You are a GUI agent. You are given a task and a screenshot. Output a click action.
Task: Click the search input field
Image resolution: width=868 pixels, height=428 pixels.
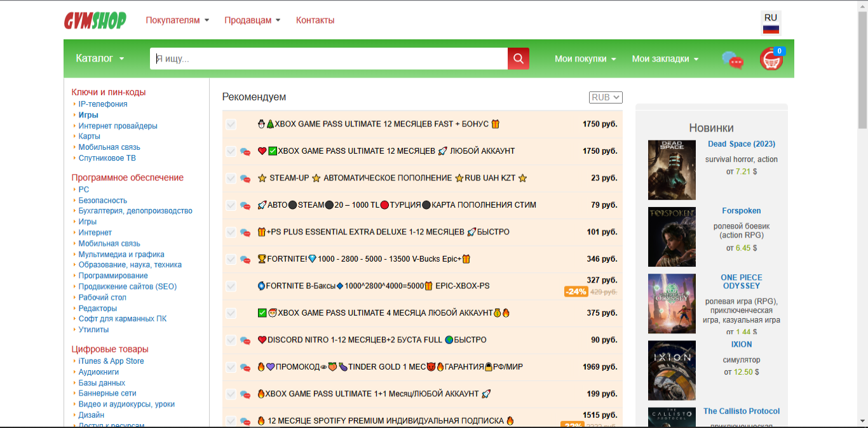(329, 58)
